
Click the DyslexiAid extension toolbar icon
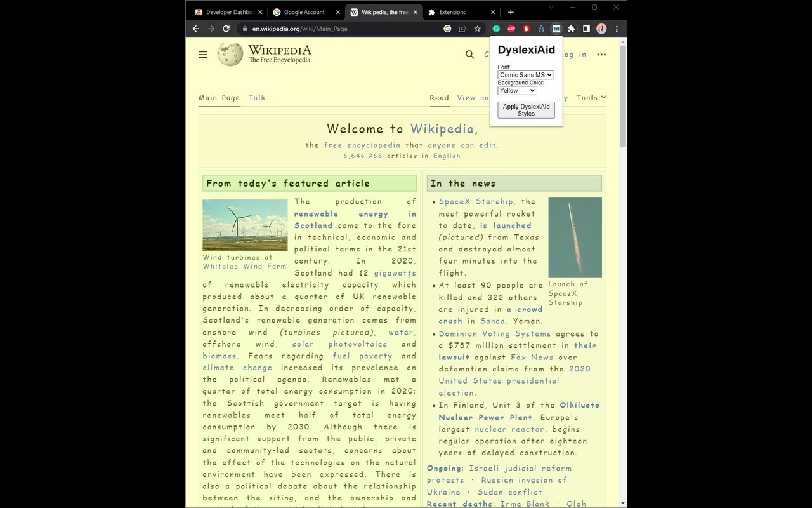(556, 29)
